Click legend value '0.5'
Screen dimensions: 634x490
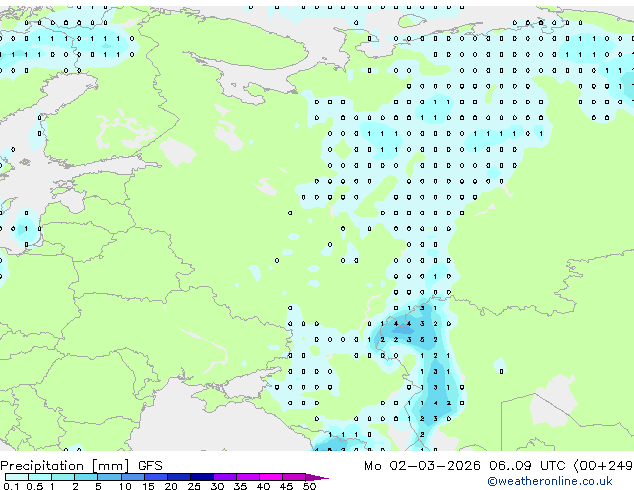[34, 486]
